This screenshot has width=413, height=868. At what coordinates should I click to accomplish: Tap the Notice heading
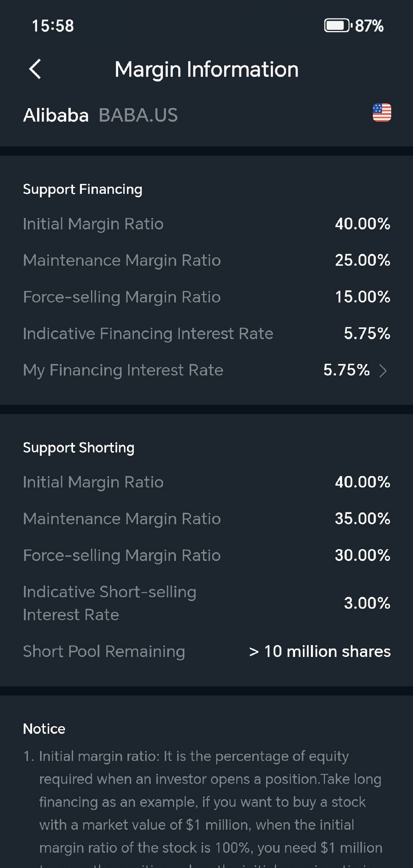44,729
